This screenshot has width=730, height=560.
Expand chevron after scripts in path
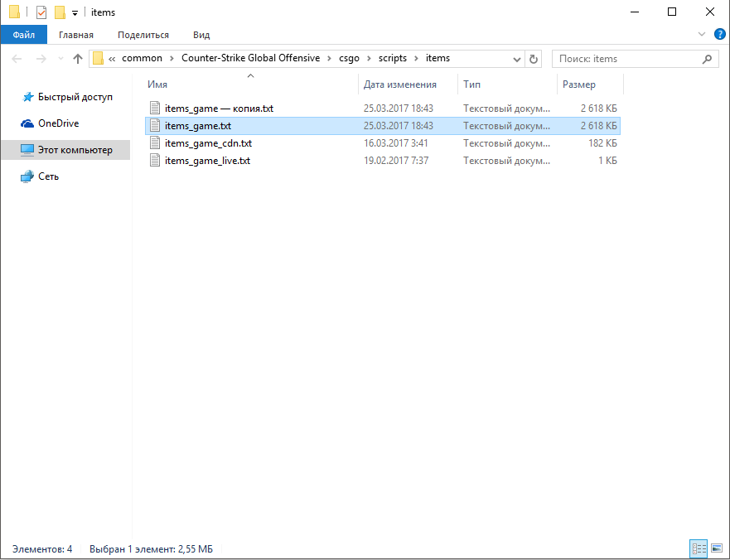[x=416, y=59]
